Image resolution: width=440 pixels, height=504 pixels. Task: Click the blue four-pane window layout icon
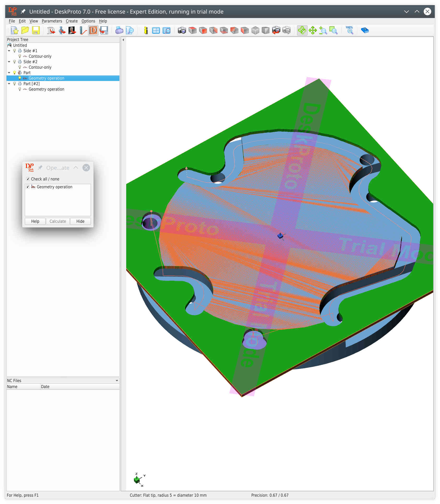tap(156, 31)
